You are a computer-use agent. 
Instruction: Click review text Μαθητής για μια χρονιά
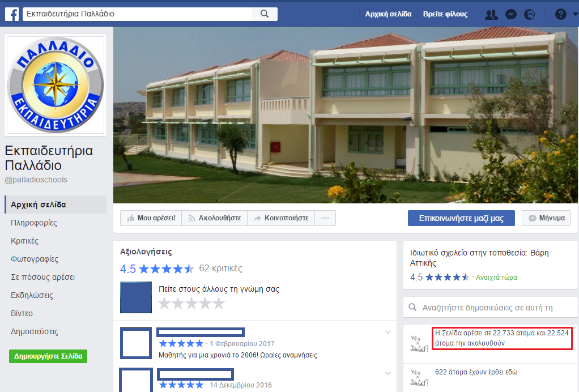pyautogui.click(x=237, y=355)
